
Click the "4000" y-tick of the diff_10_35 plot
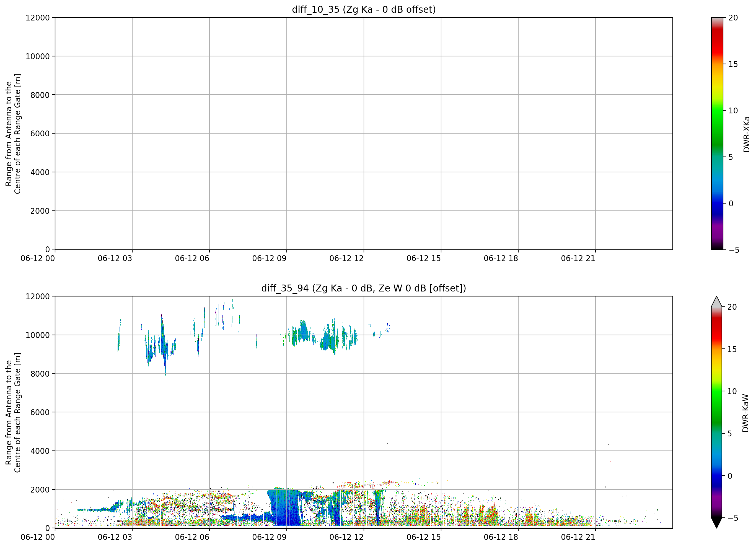point(40,172)
